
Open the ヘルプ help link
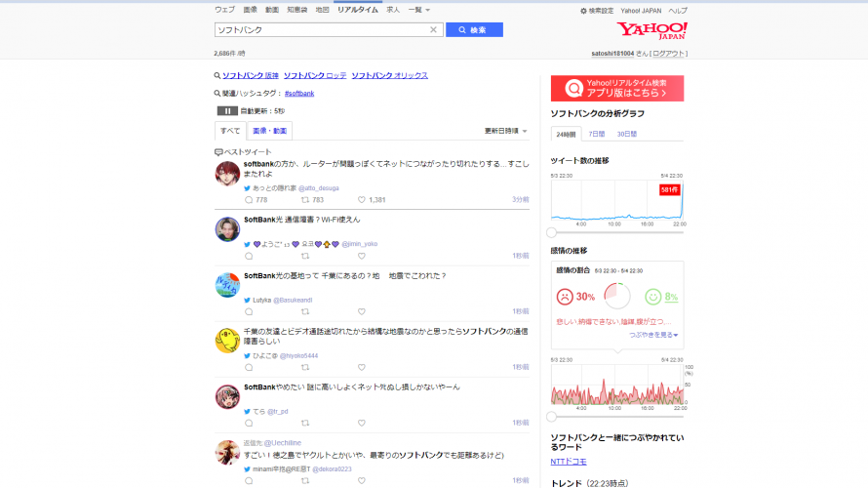tap(678, 11)
